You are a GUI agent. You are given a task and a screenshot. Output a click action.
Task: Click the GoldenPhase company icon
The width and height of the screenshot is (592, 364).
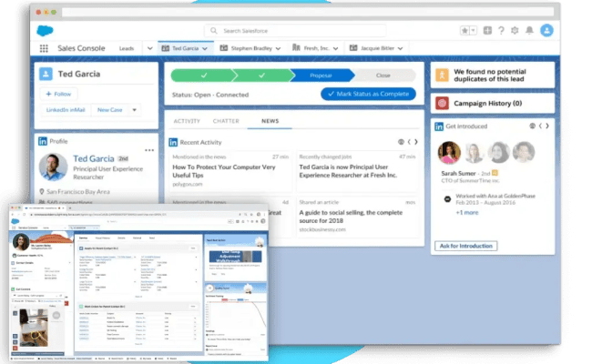447,198
